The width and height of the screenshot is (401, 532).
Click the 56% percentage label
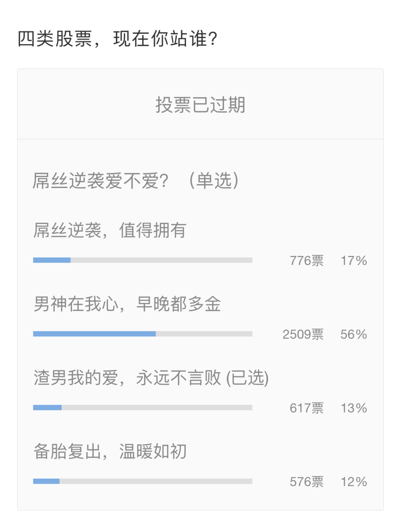(353, 334)
